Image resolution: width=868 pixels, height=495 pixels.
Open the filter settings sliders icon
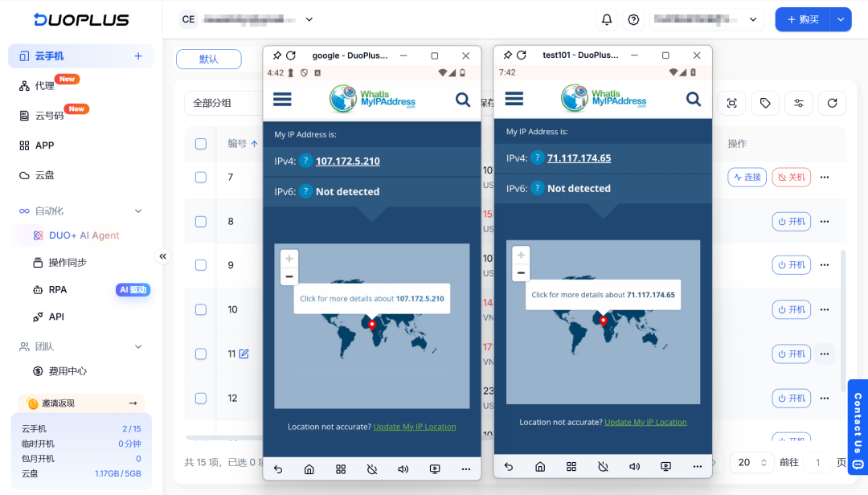(798, 103)
